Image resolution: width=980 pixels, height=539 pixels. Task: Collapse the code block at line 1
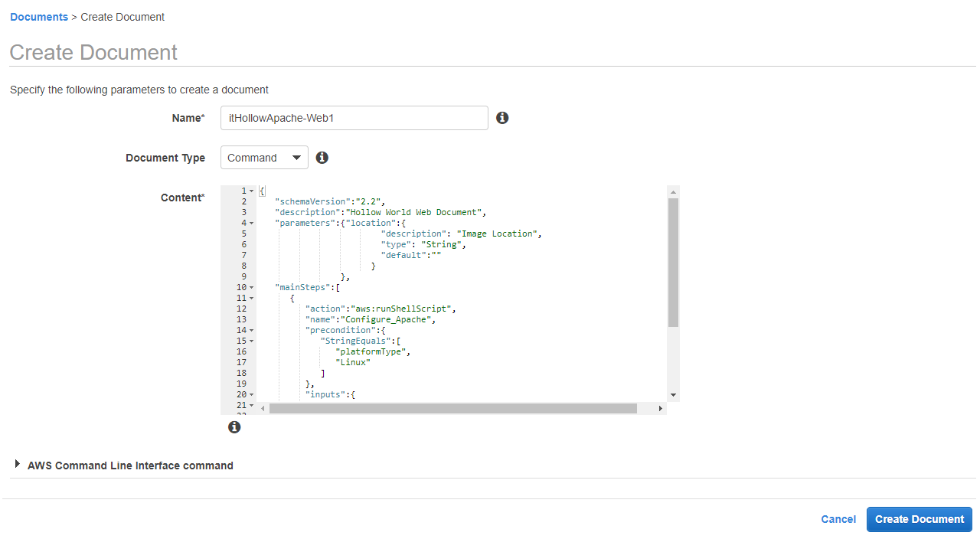click(252, 191)
